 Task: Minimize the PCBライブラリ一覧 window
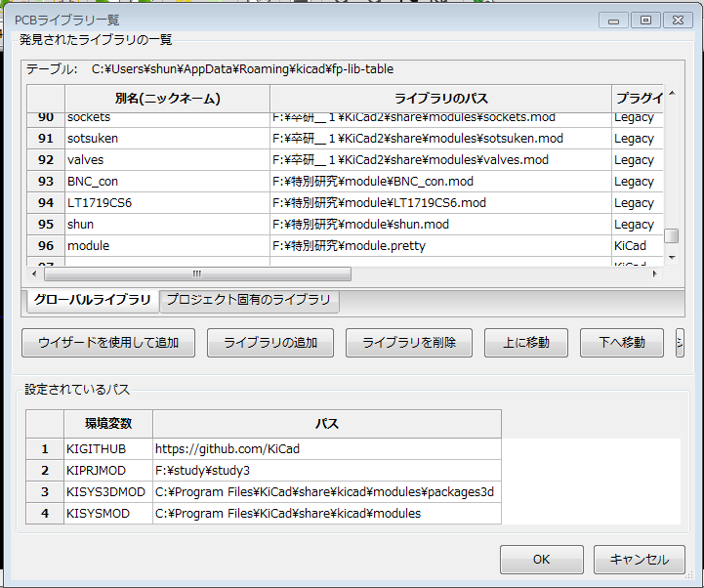[614, 21]
